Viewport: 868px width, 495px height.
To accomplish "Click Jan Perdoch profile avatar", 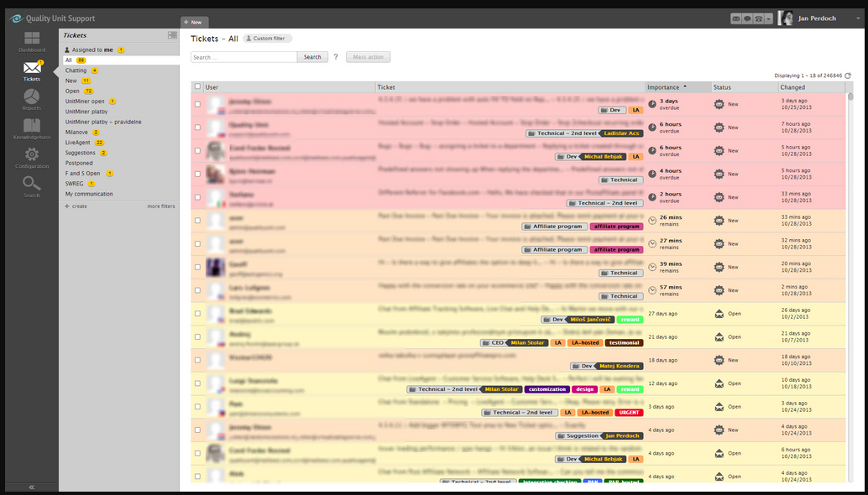I will [x=785, y=18].
